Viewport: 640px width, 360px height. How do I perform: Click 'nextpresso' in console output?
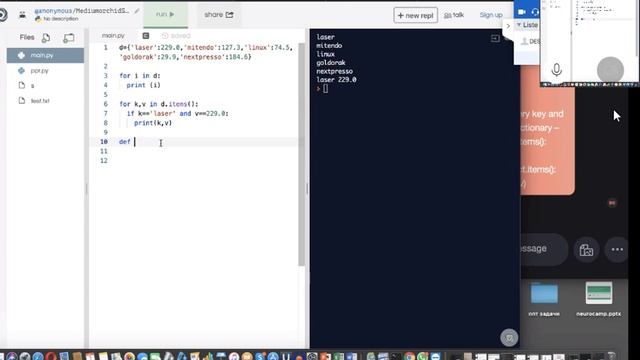click(335, 71)
